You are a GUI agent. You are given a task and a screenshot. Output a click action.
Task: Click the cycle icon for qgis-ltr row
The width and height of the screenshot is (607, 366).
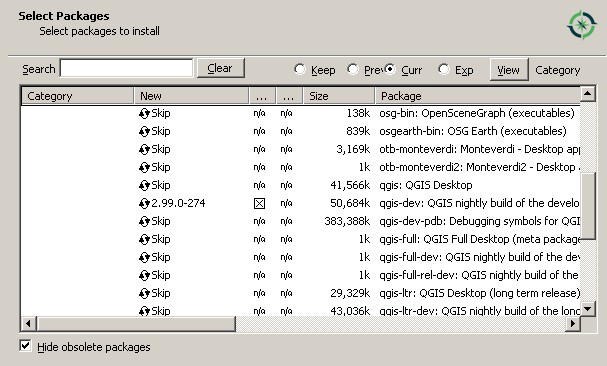coord(144,294)
